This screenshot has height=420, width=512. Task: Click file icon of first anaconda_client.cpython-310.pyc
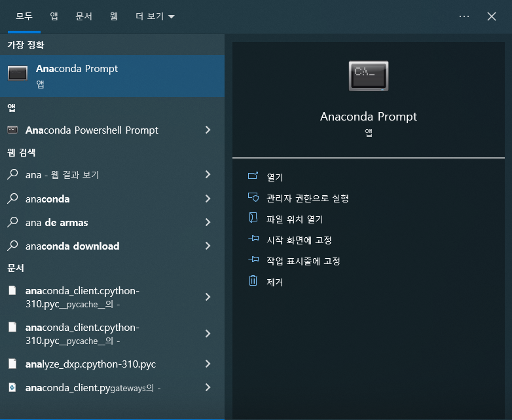coord(12,290)
